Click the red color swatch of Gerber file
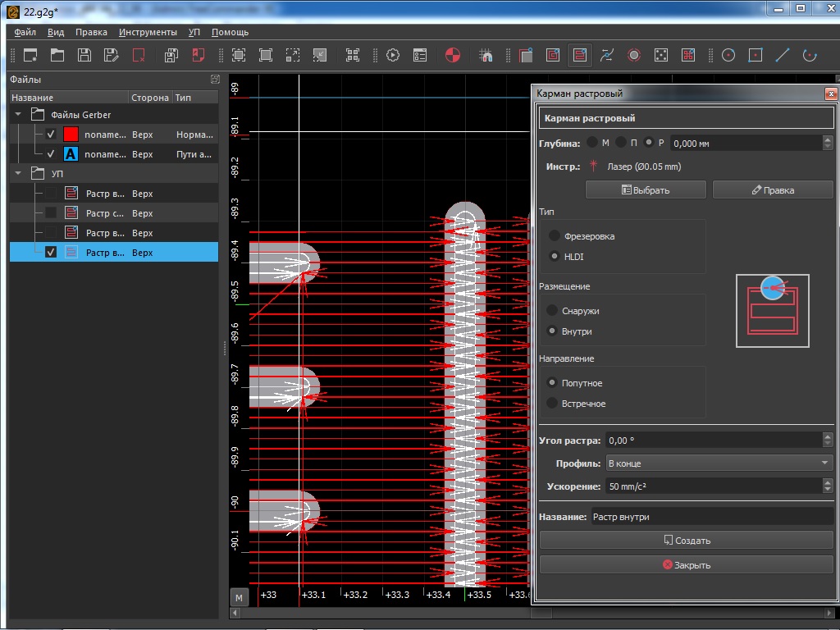Image resolution: width=840 pixels, height=630 pixels. 71,135
